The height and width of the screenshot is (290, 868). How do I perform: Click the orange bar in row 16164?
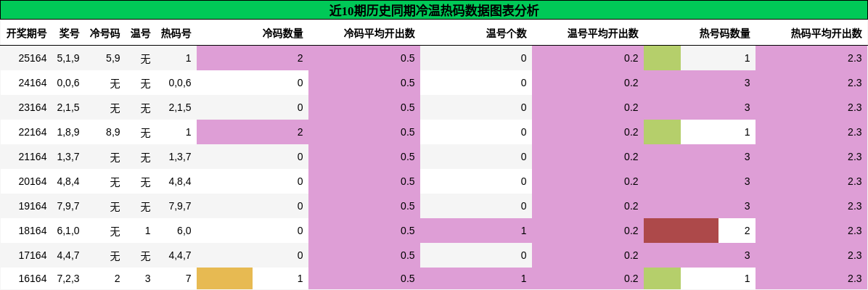tap(225, 278)
